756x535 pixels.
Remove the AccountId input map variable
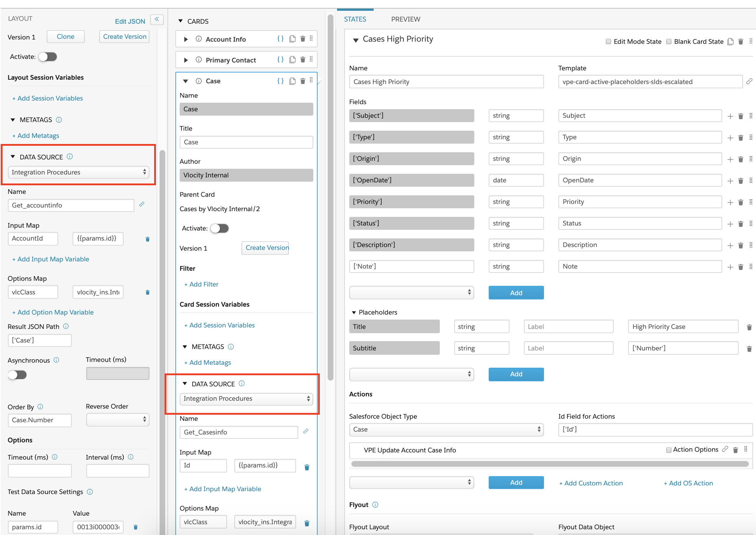point(147,239)
